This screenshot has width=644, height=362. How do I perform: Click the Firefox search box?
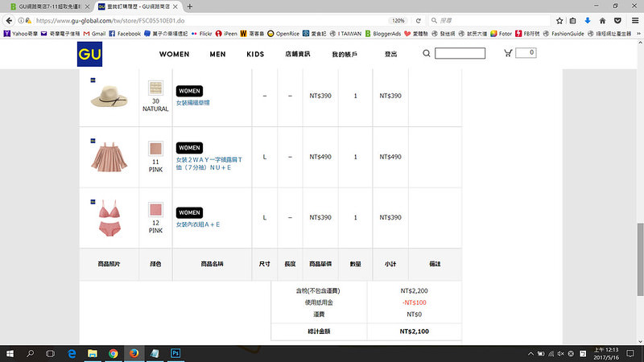pyautogui.click(x=489, y=21)
